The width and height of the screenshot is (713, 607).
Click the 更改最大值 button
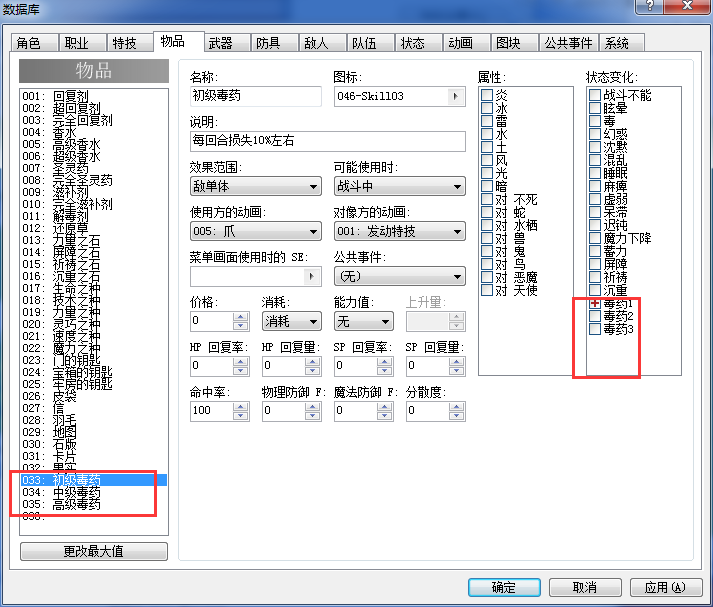(x=94, y=552)
